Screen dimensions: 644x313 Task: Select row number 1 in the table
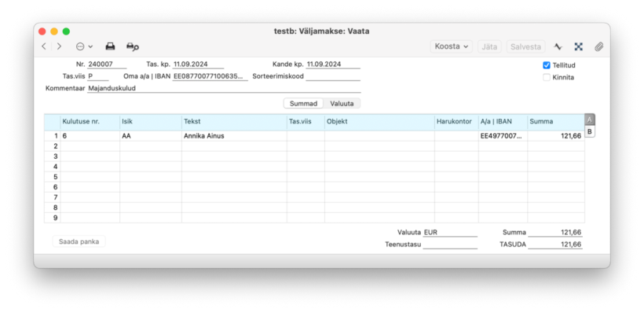pos(52,136)
